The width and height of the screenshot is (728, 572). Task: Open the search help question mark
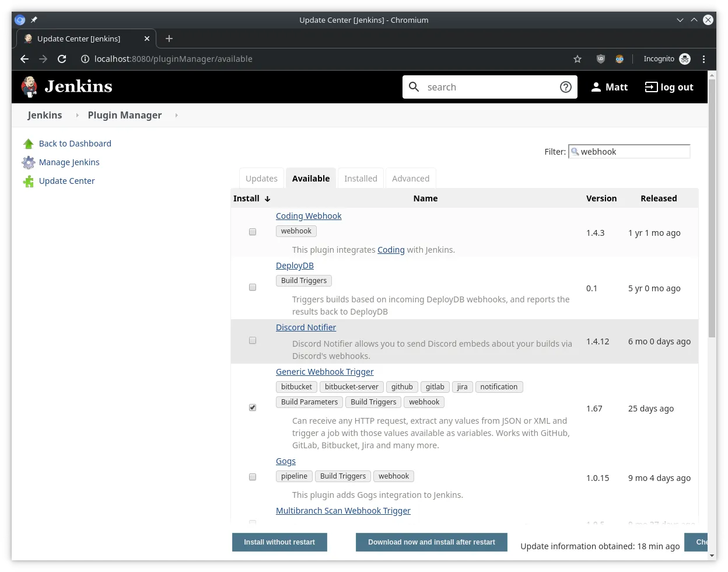tap(565, 86)
